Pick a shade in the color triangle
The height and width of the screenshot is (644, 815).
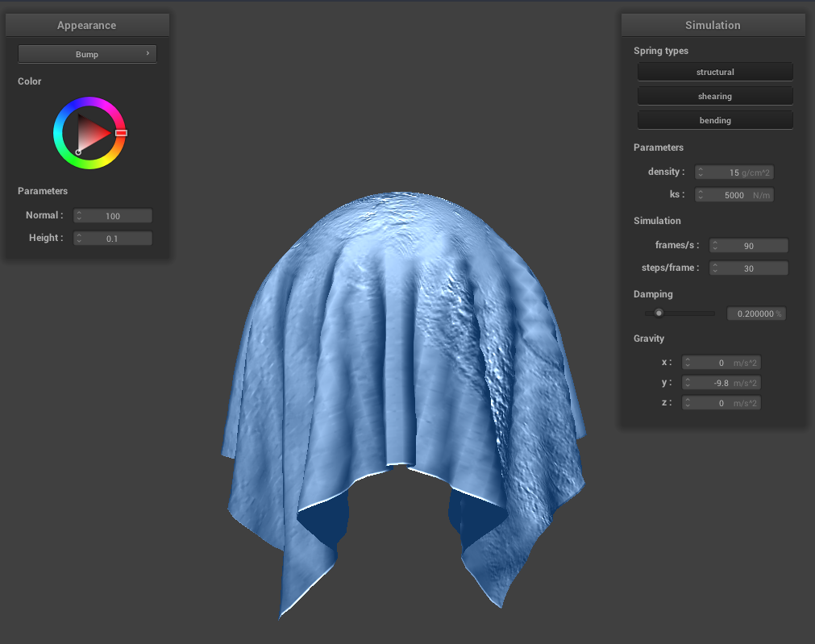(x=92, y=133)
